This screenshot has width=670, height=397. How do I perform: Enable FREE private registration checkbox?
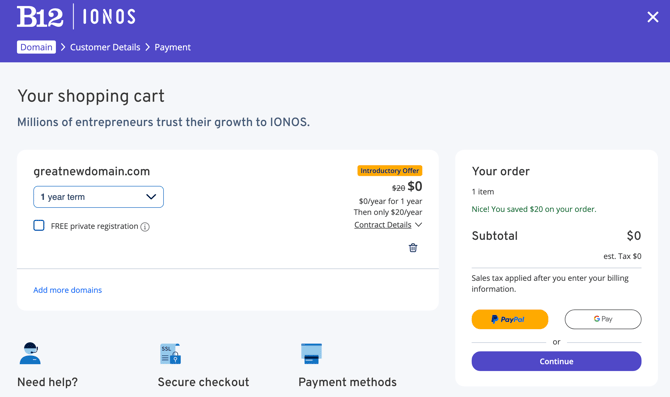click(39, 226)
